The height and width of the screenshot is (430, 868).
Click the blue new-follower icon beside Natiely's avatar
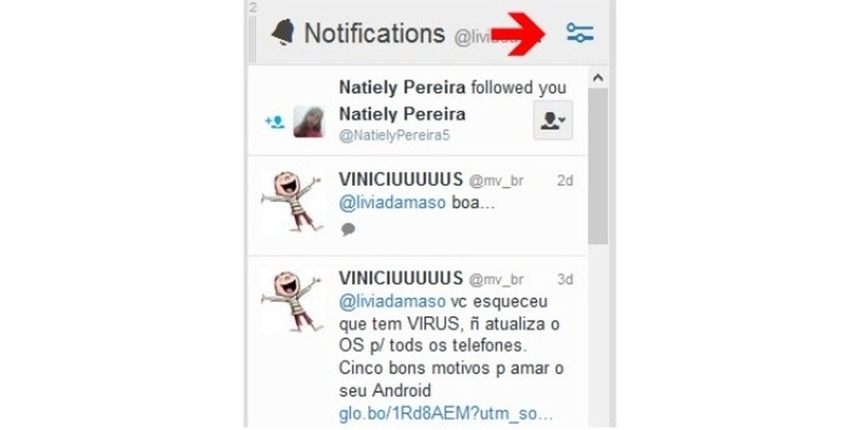(x=274, y=122)
